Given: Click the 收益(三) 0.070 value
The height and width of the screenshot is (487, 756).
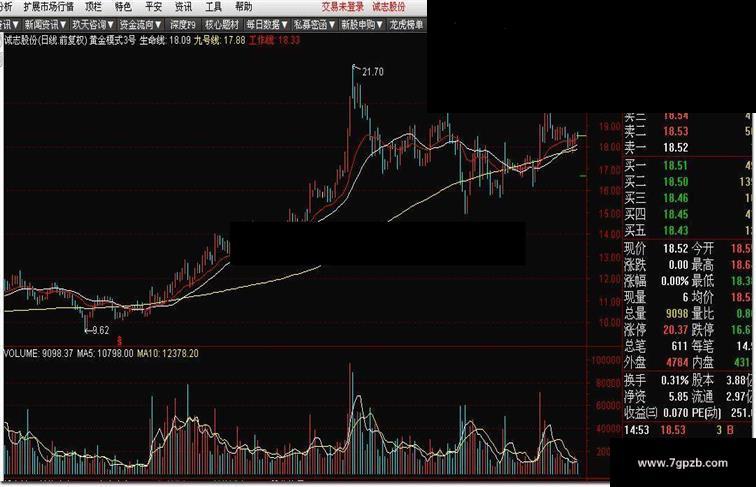Looking at the screenshot, I should click(x=675, y=413).
